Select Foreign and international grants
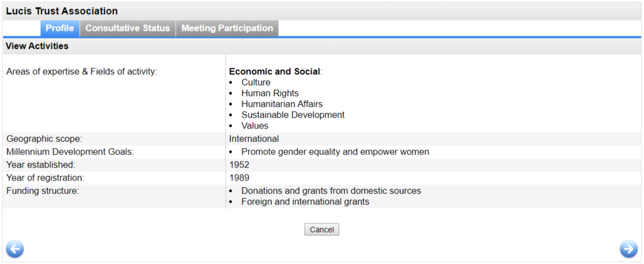Screen dimensions: 644x264 305,202
